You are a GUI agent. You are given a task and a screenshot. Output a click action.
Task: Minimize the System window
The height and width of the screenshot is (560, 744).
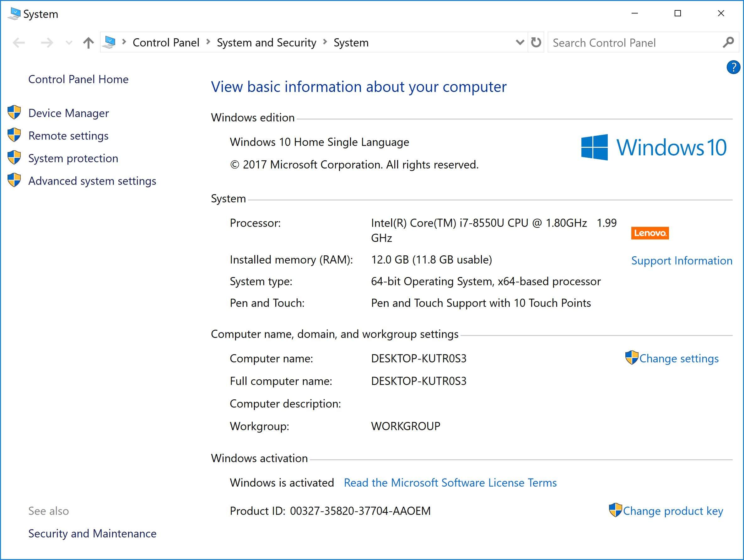click(x=635, y=13)
